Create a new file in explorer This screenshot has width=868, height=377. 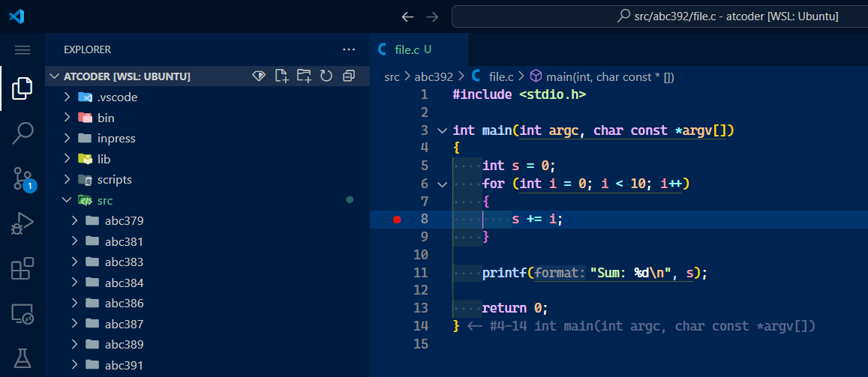click(x=282, y=76)
